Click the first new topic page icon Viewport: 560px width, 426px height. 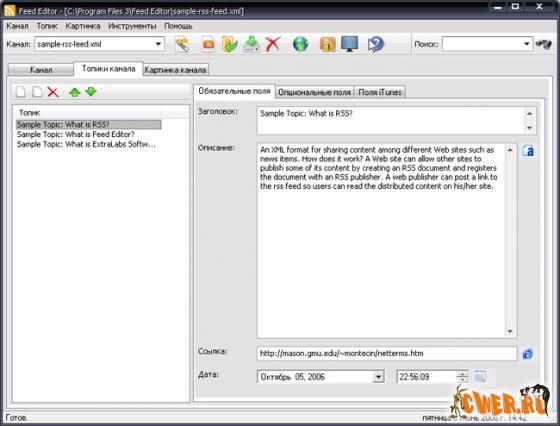pyautogui.click(x=21, y=92)
